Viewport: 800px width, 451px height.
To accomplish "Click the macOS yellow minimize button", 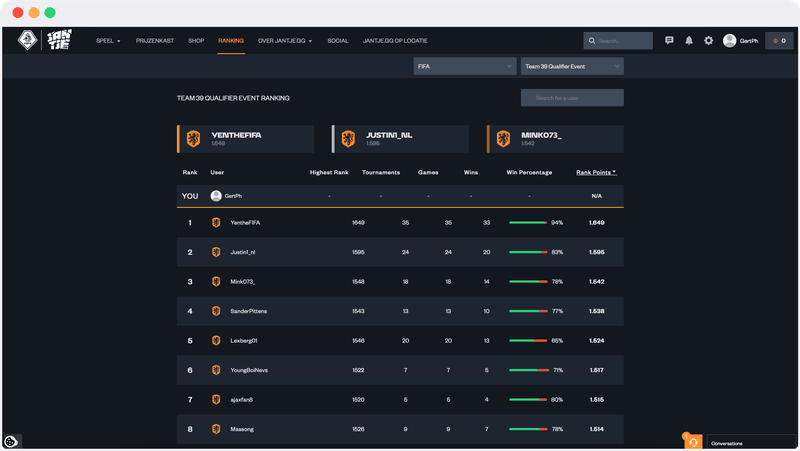I will click(34, 13).
